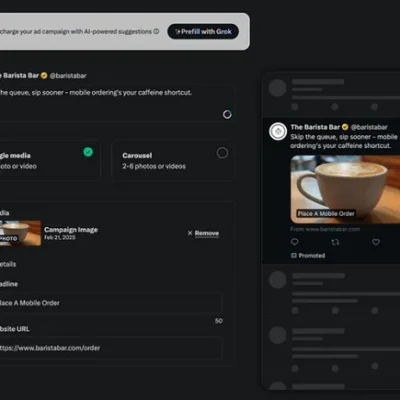Select the Single media option
This screenshot has width=400, height=400.
coord(49,161)
